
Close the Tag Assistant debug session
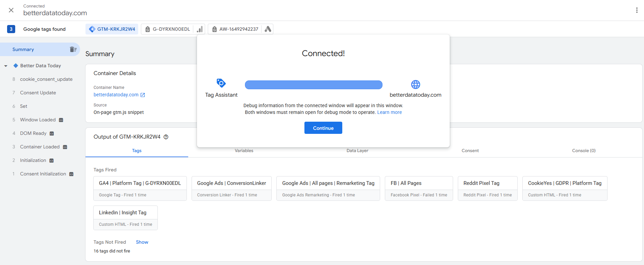pyautogui.click(x=11, y=10)
